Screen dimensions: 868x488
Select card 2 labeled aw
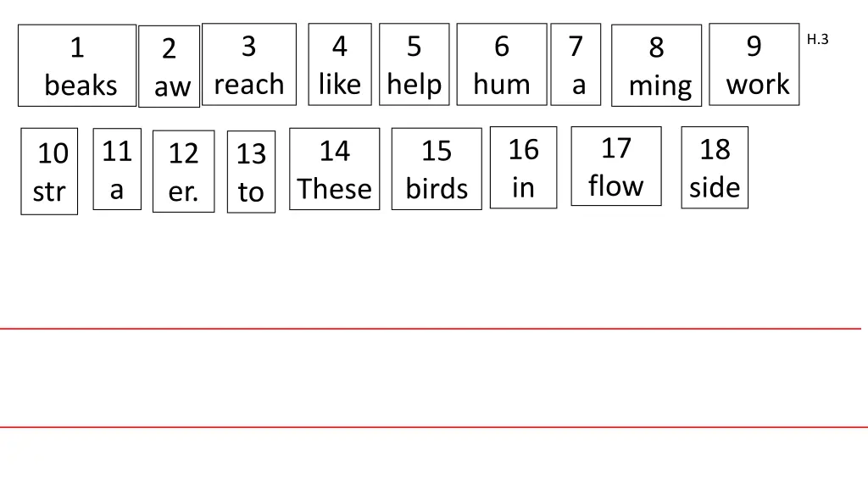point(170,67)
